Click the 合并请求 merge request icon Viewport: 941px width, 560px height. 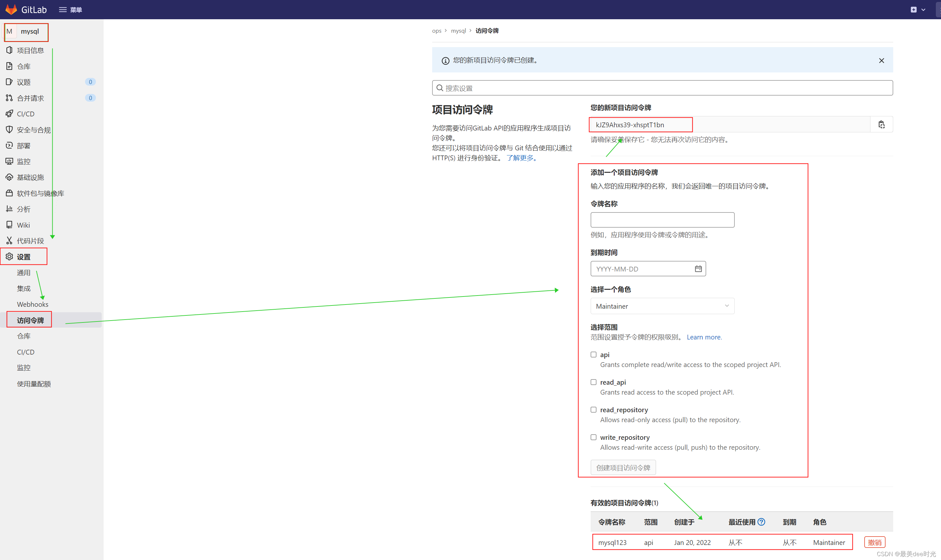(x=9, y=98)
